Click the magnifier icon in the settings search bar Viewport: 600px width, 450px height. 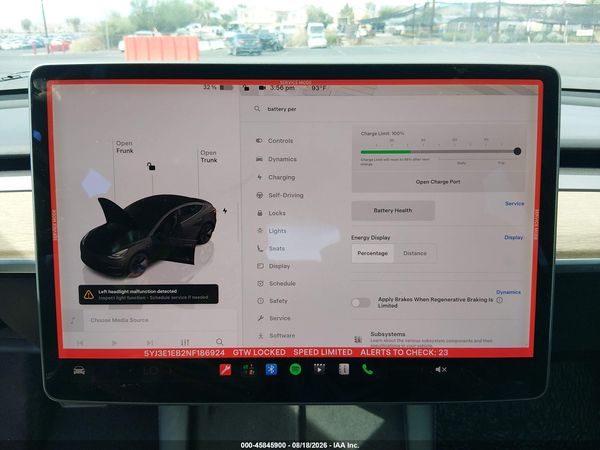pyautogui.click(x=257, y=109)
